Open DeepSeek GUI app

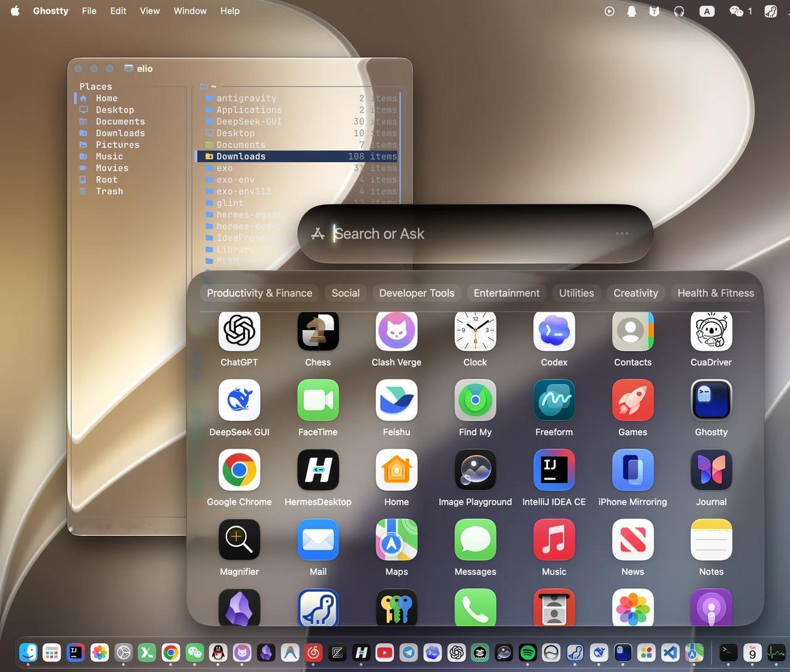point(239,400)
